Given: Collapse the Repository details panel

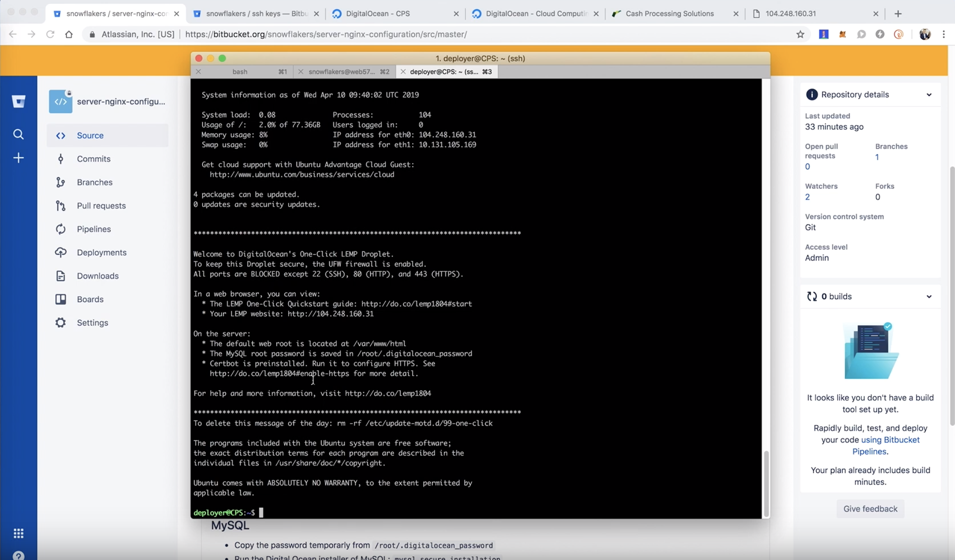Looking at the screenshot, I should point(928,94).
